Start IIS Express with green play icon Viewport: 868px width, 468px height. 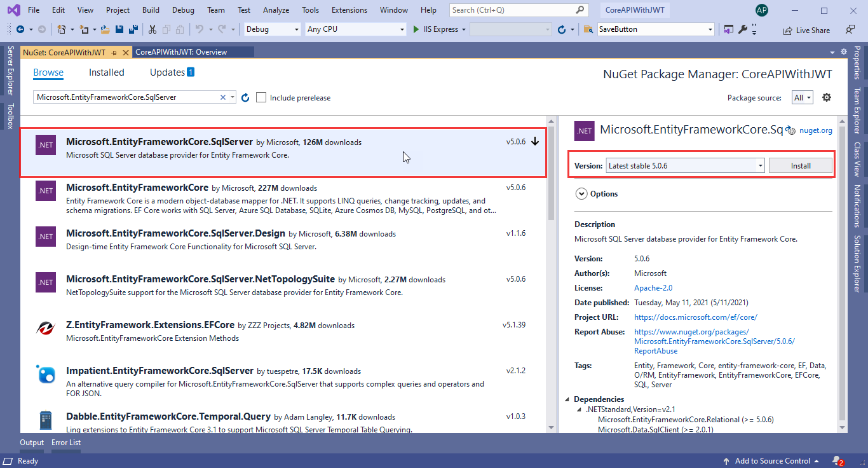click(x=416, y=29)
